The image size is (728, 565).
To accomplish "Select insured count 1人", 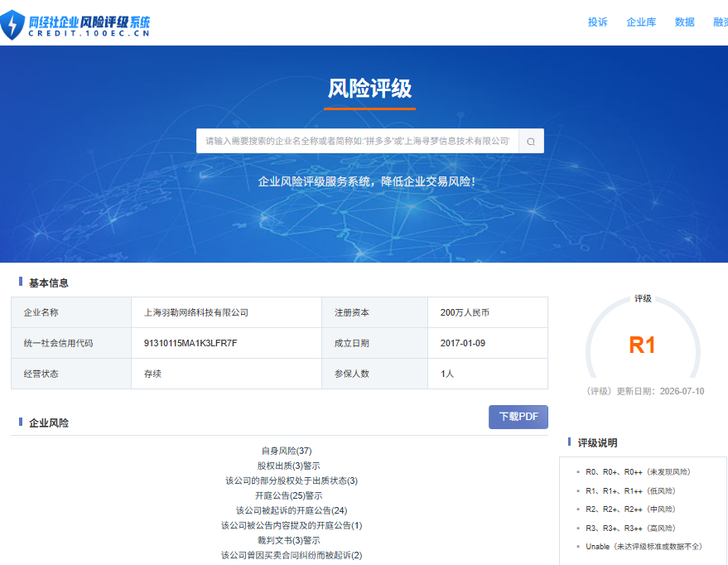I will (446, 374).
